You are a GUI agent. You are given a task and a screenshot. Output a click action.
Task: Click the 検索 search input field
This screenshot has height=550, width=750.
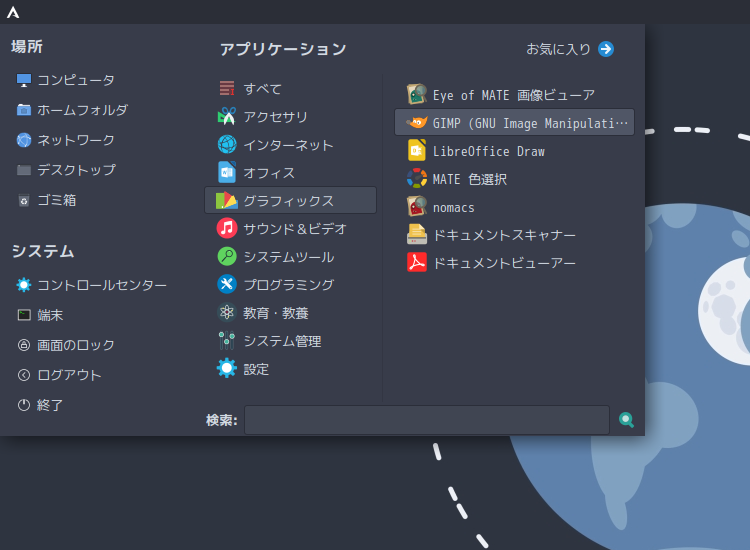427,420
